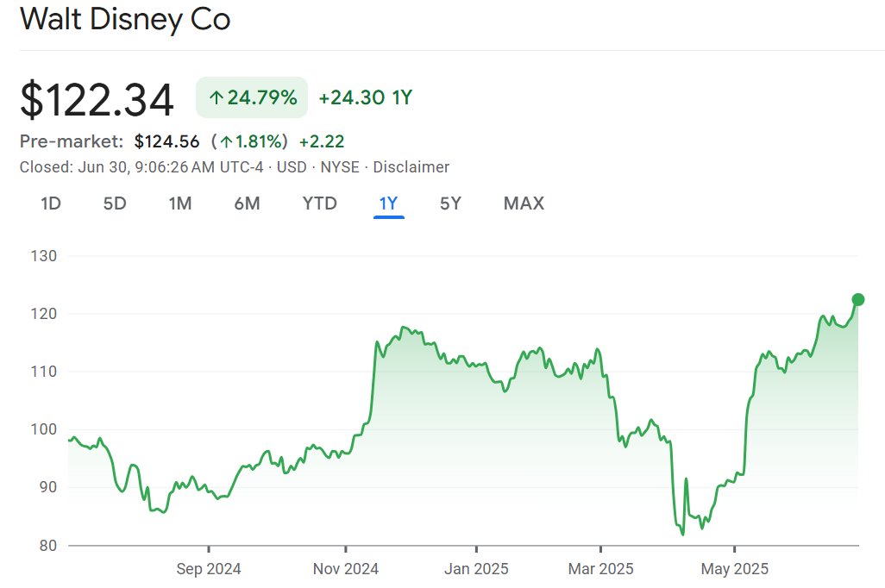Open the 6M chart view
The width and height of the screenshot is (885, 588).
247,203
